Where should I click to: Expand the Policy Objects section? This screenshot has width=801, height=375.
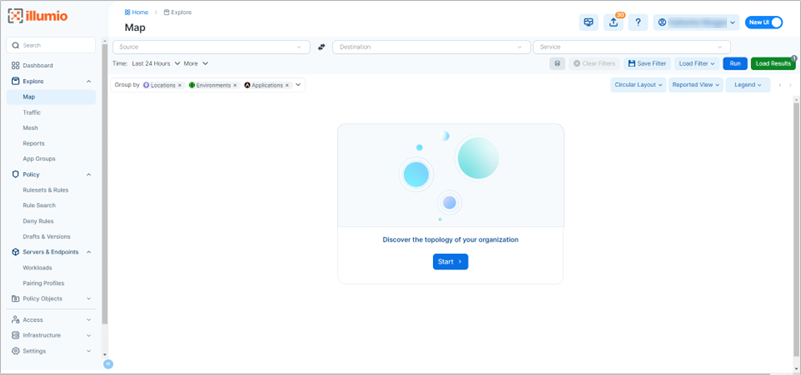pos(88,298)
